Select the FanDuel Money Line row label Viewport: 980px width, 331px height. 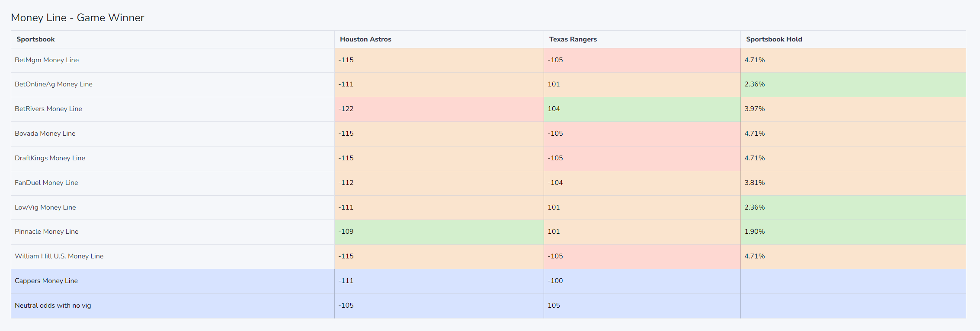pos(46,183)
